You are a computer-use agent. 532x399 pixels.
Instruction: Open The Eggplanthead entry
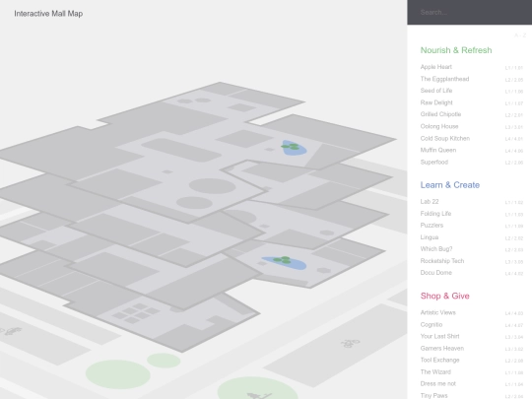(x=472, y=79)
